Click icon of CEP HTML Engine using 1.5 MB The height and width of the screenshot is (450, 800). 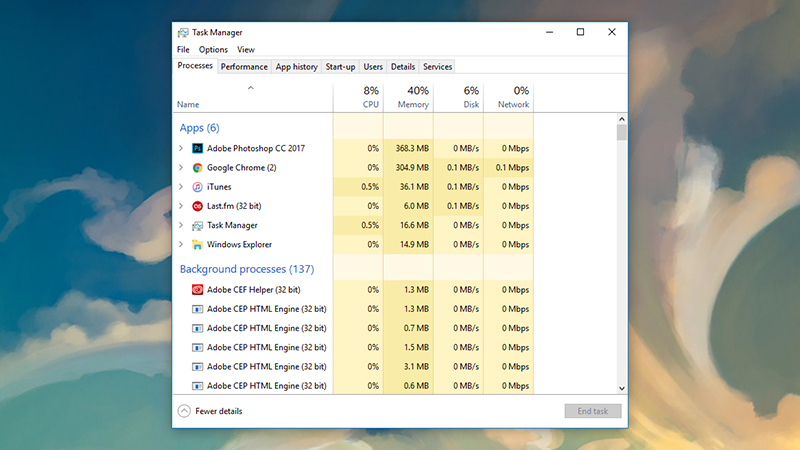tap(197, 347)
